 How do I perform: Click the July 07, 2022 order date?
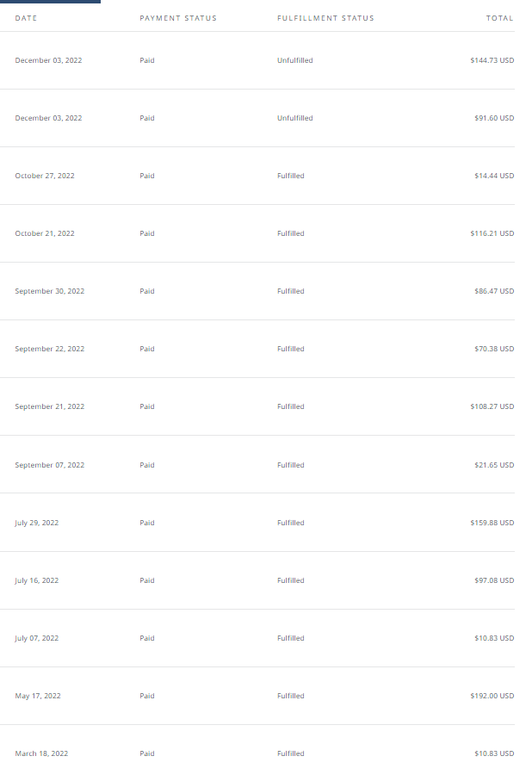pyautogui.click(x=37, y=638)
